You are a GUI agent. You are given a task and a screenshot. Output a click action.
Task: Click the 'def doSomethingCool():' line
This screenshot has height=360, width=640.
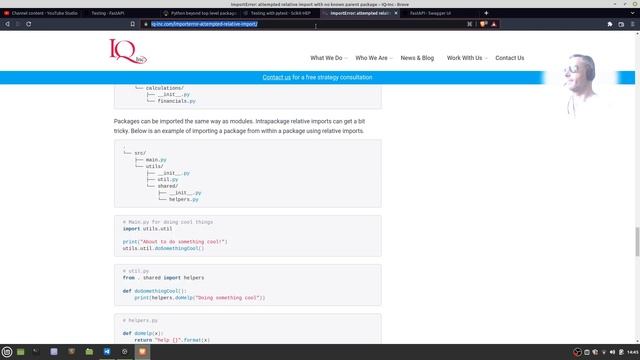[154, 291]
